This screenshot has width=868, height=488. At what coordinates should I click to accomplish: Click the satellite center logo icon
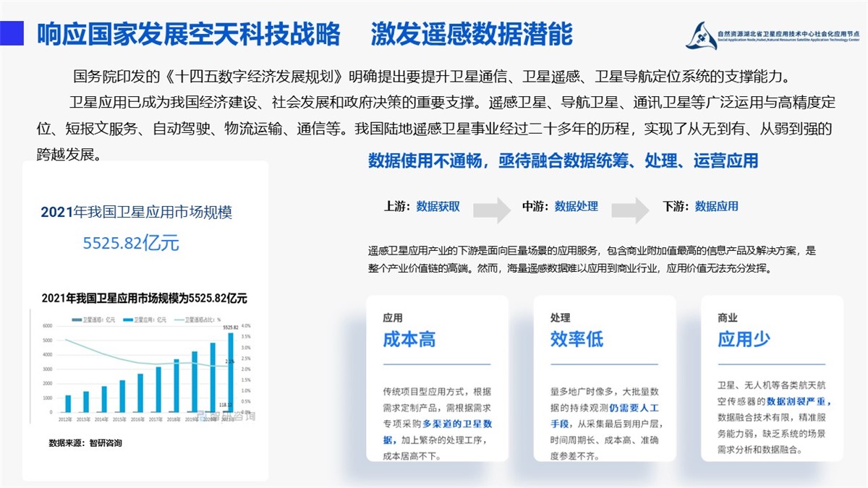(x=700, y=35)
